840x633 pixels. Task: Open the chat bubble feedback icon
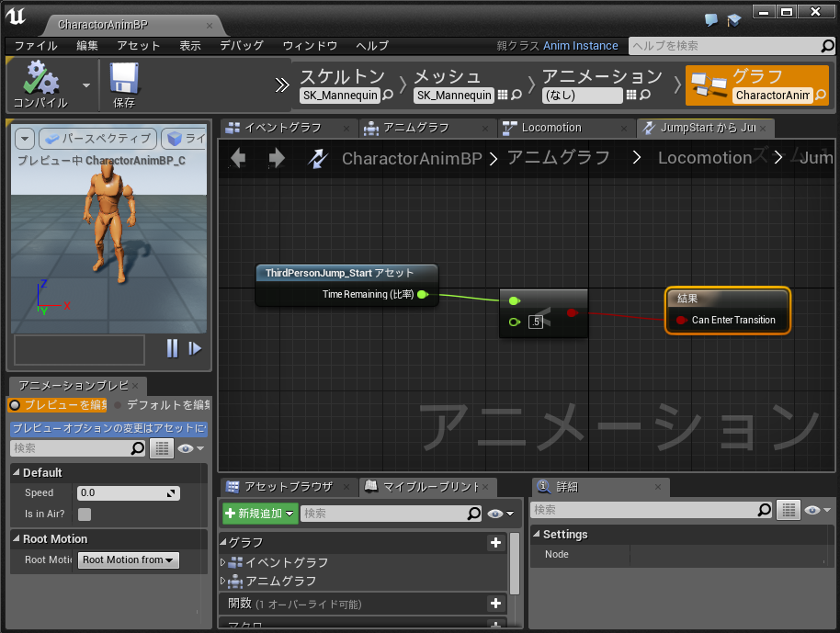(711, 20)
